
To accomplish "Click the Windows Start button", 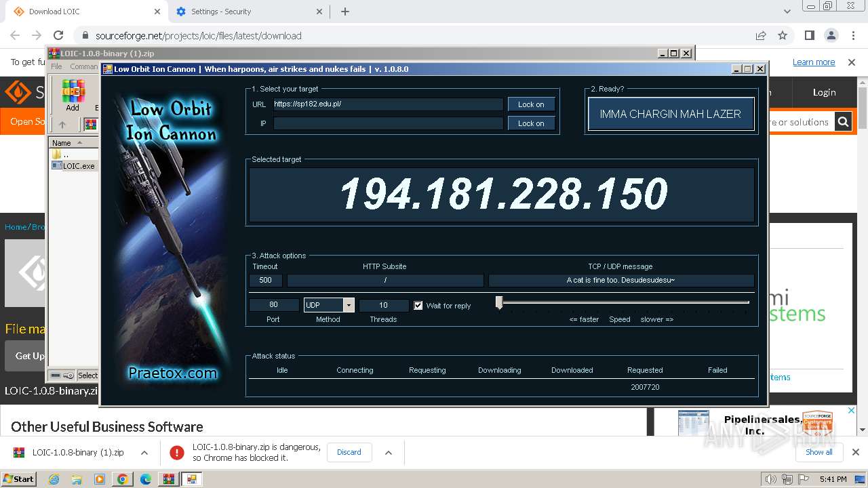I will [18, 479].
